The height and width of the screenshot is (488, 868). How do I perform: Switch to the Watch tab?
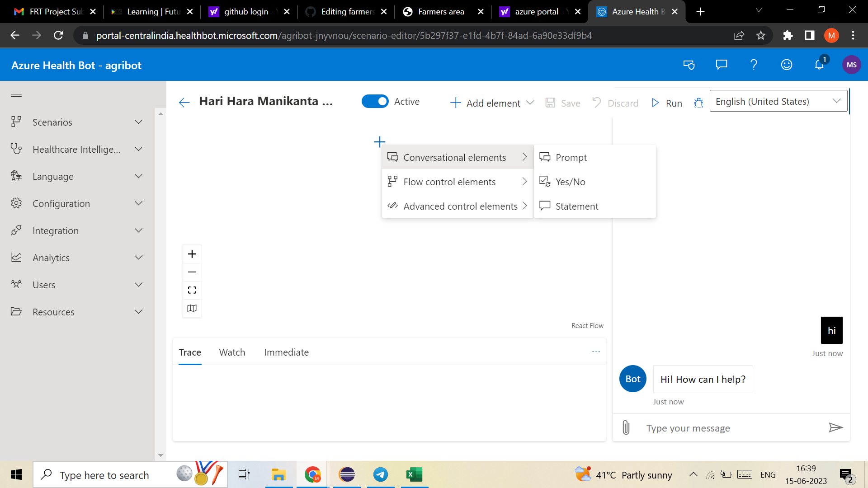232,352
